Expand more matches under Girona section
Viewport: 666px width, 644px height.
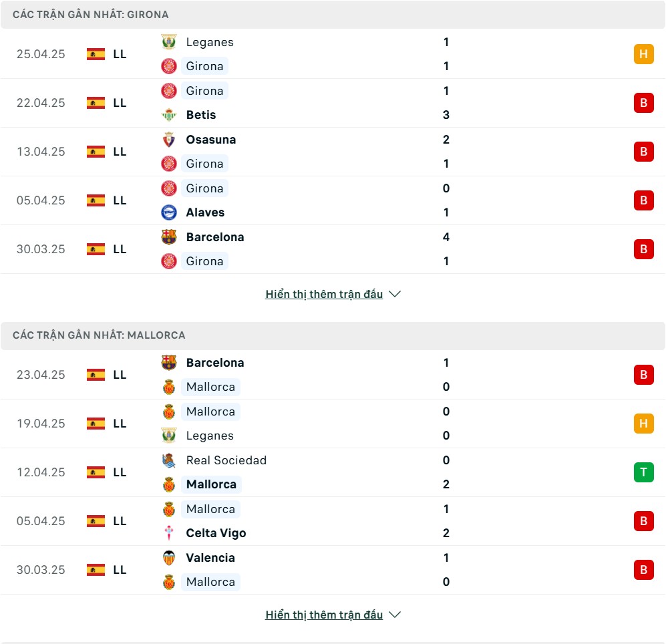coord(324,294)
